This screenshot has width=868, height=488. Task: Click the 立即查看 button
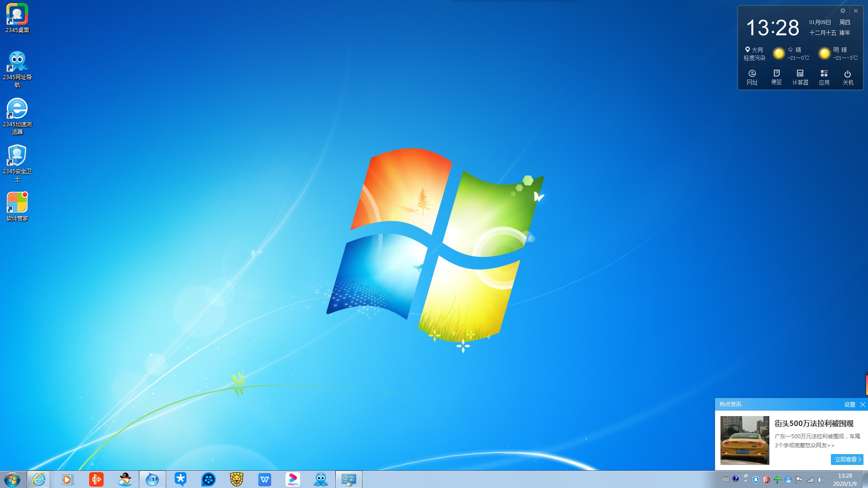[x=847, y=460]
